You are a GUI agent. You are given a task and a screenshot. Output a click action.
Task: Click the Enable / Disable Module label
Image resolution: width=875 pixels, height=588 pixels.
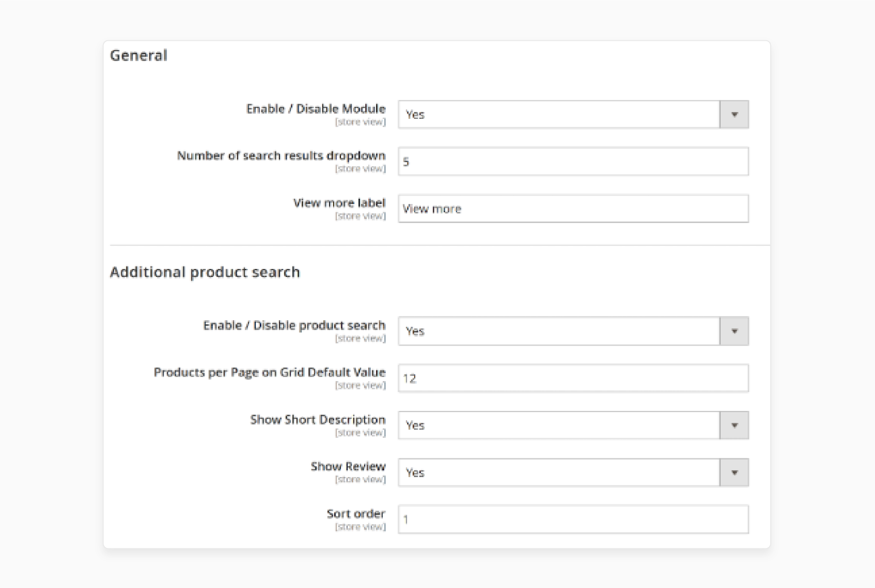(316, 109)
